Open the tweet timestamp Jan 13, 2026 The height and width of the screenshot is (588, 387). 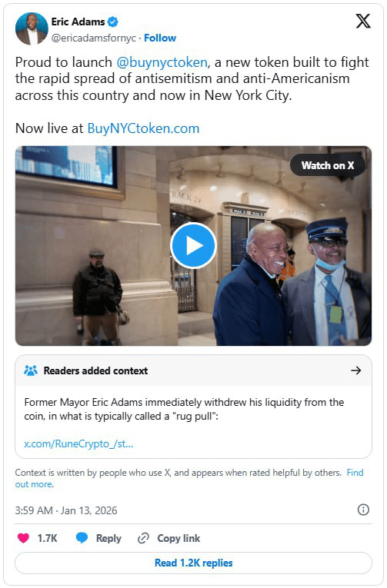66,510
